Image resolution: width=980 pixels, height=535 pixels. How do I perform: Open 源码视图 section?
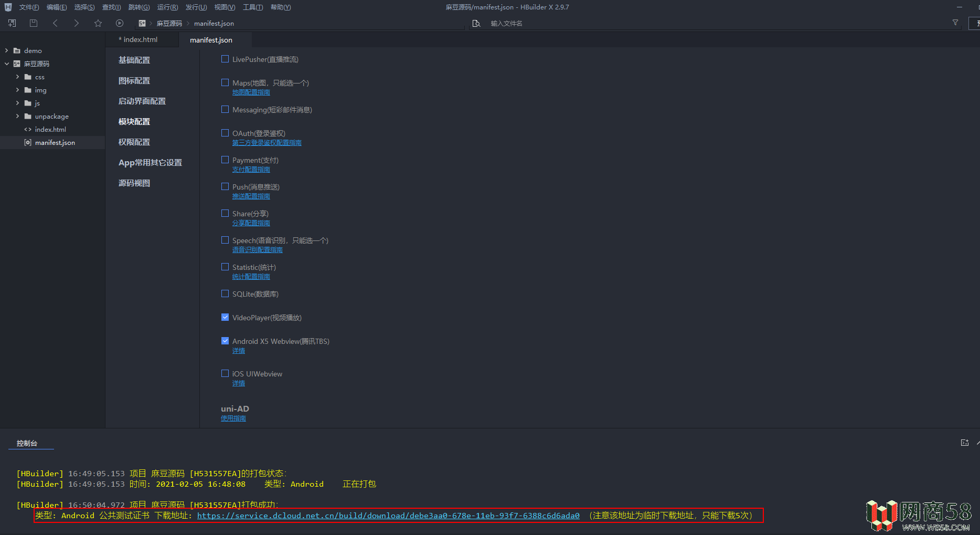[134, 183]
